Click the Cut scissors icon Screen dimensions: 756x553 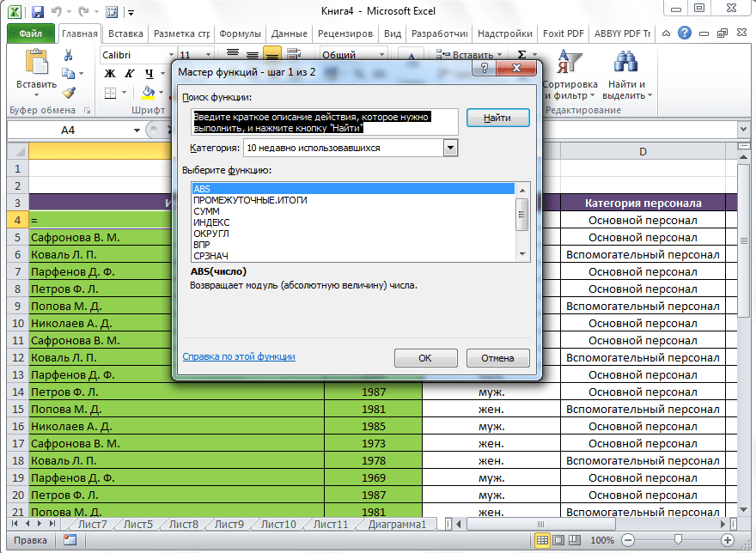pos(69,56)
